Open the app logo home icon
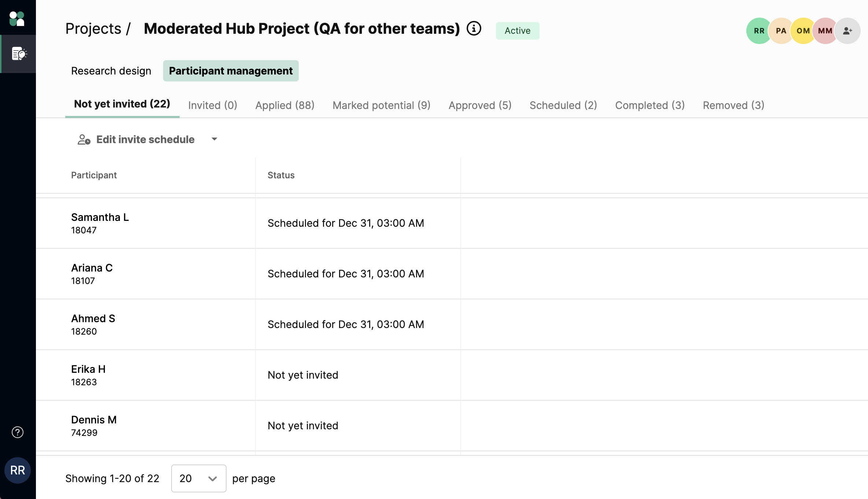868x499 pixels. 17,19
